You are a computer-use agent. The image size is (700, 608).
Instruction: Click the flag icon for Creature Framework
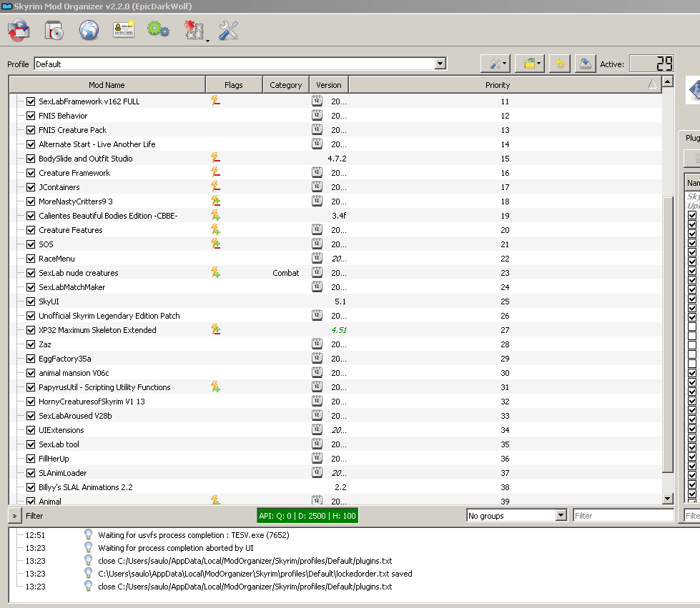coord(216,172)
